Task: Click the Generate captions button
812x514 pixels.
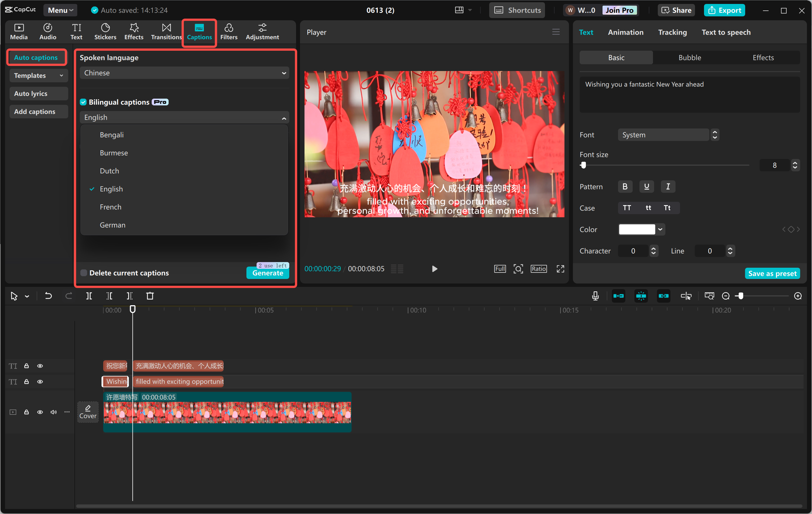Action: tap(267, 273)
